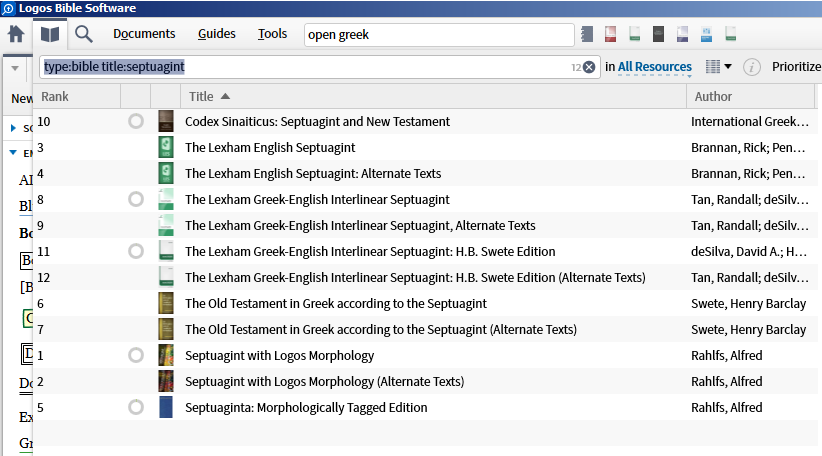Toggle circle for Codex Sinaiticus row

coord(136,122)
